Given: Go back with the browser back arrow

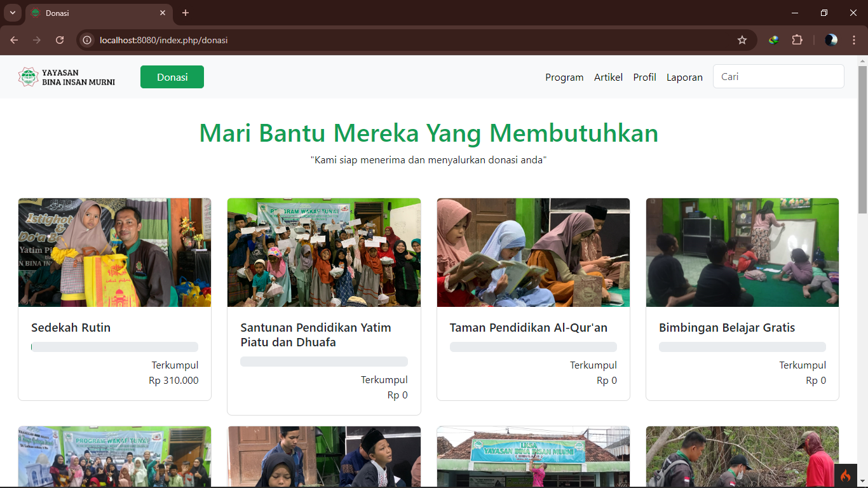Looking at the screenshot, I should (14, 40).
